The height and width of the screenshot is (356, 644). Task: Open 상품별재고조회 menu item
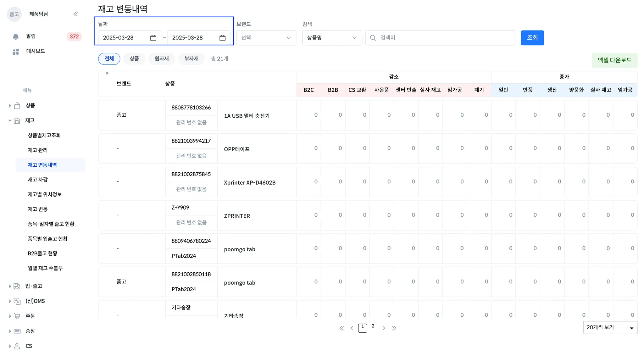pyautogui.click(x=44, y=135)
